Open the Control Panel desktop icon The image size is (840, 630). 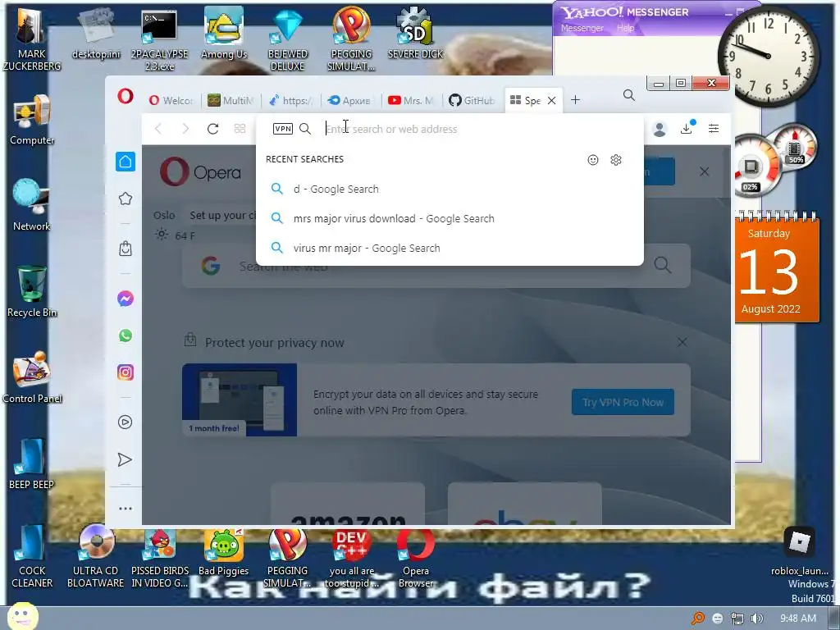[x=32, y=377]
